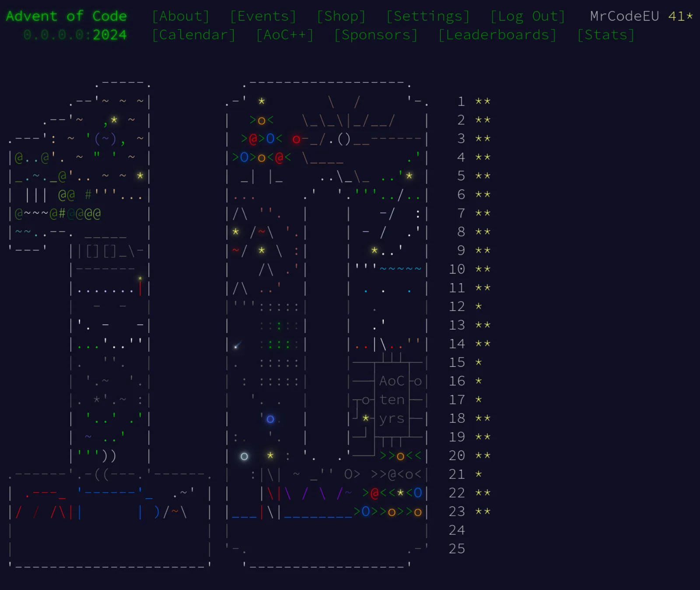Click MrCodeEU 41 star count
This screenshot has height=590, width=700.
(641, 16)
